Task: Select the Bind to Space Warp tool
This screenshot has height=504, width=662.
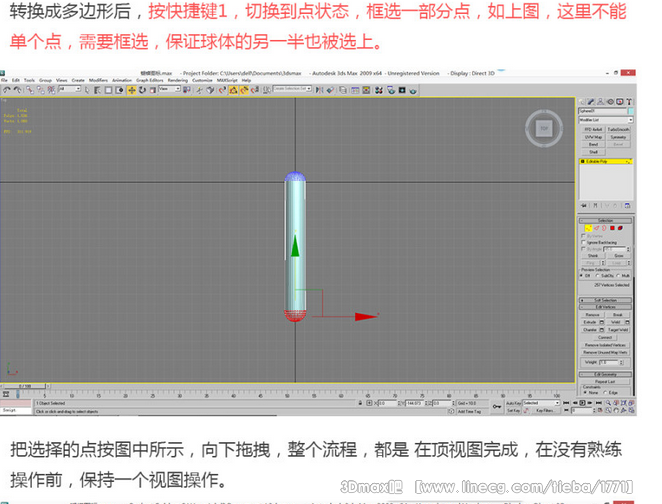Action: [x=51, y=90]
